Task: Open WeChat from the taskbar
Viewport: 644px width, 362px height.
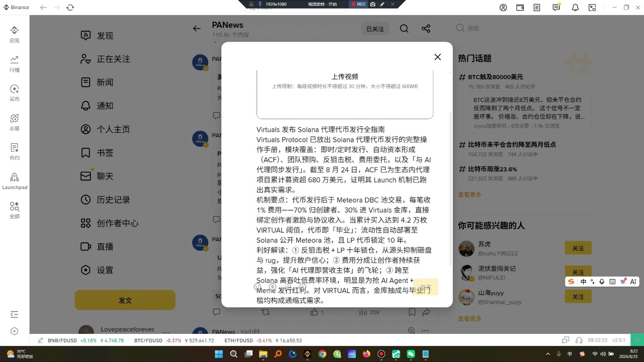Action: [411, 354]
